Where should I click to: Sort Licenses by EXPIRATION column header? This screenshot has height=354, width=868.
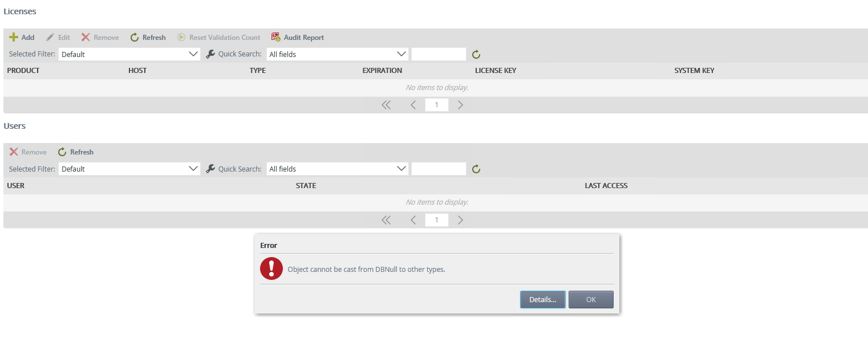(382, 71)
